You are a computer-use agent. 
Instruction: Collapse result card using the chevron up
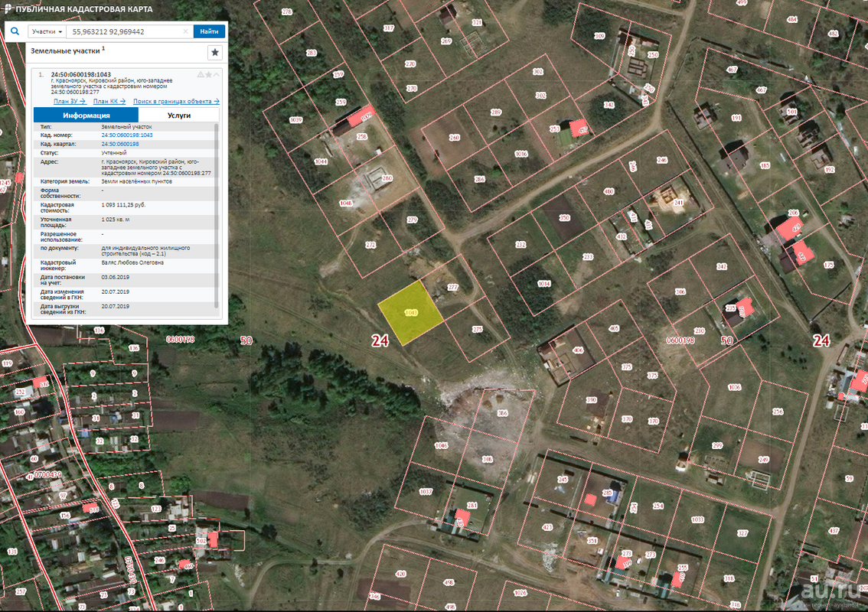217,75
